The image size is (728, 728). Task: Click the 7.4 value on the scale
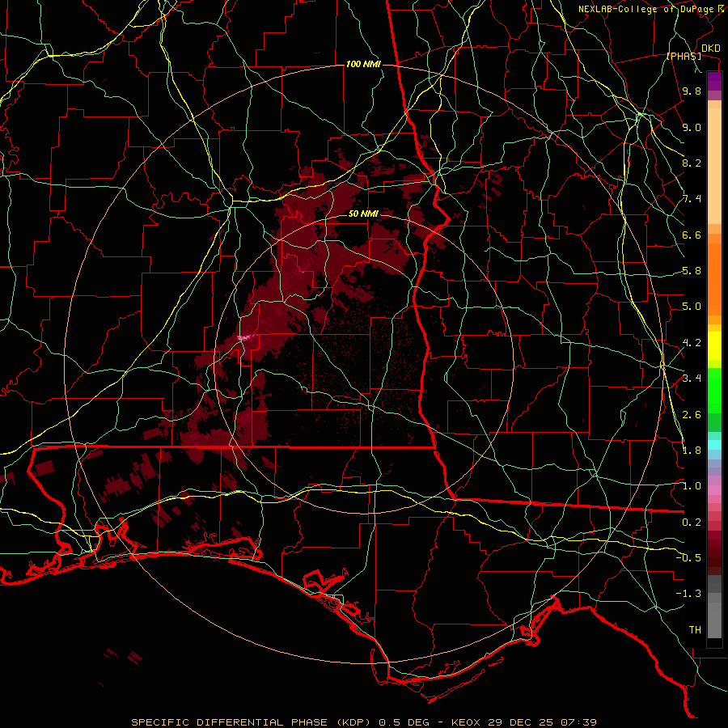click(692, 199)
